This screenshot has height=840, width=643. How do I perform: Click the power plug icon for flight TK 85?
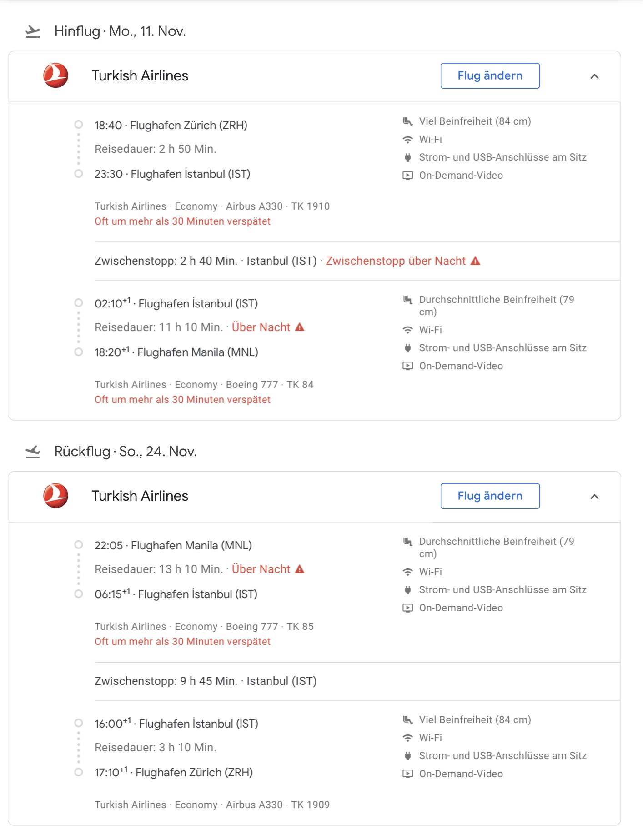point(408,590)
